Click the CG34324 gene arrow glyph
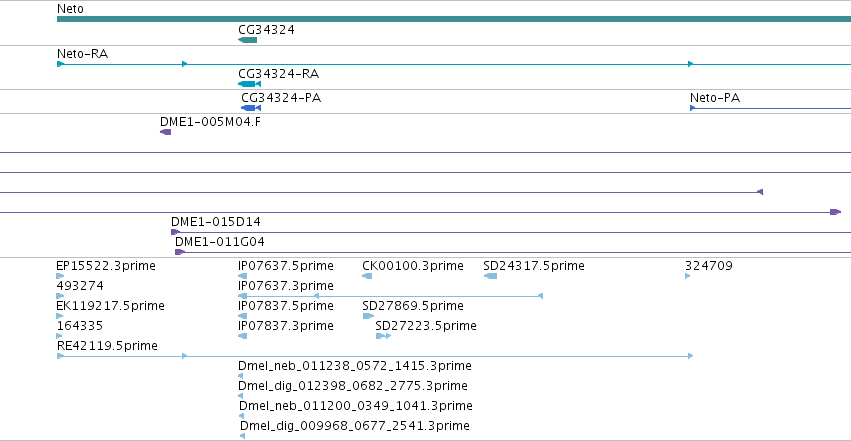 247,40
